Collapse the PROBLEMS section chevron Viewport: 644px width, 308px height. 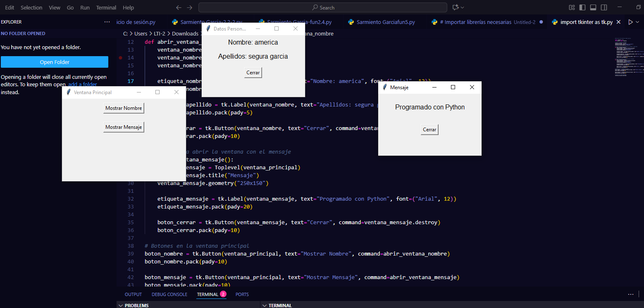(121, 306)
